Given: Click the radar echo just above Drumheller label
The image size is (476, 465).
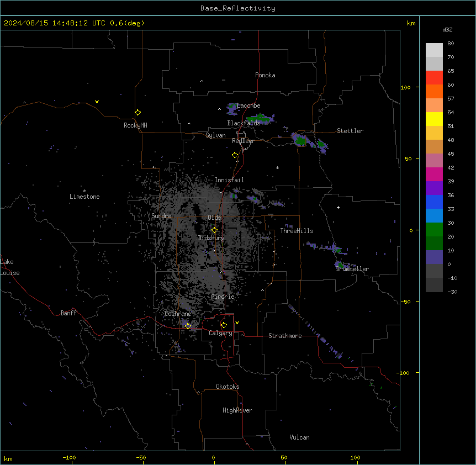Looking at the screenshot, I should (x=340, y=264).
